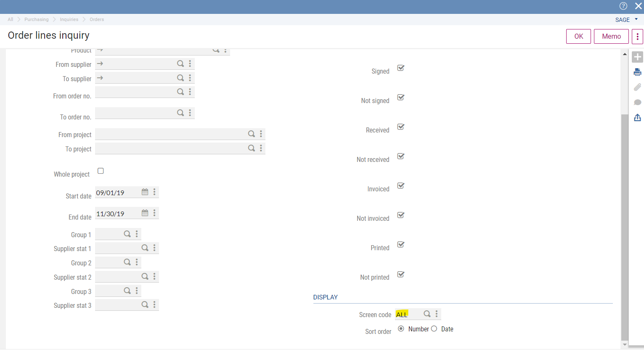Click the Screen code lookup magnifier
The image size is (644, 352).
427,314
